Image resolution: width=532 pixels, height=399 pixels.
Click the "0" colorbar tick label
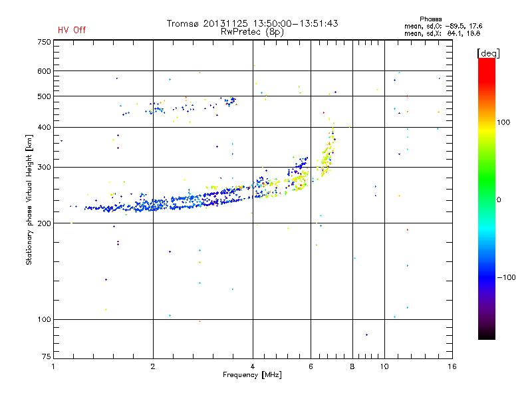499,200
